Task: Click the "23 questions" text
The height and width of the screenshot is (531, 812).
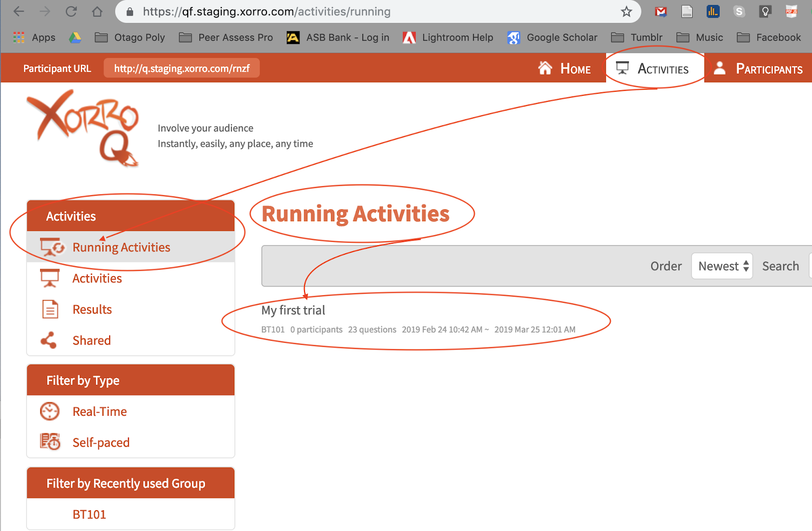Action: point(372,329)
